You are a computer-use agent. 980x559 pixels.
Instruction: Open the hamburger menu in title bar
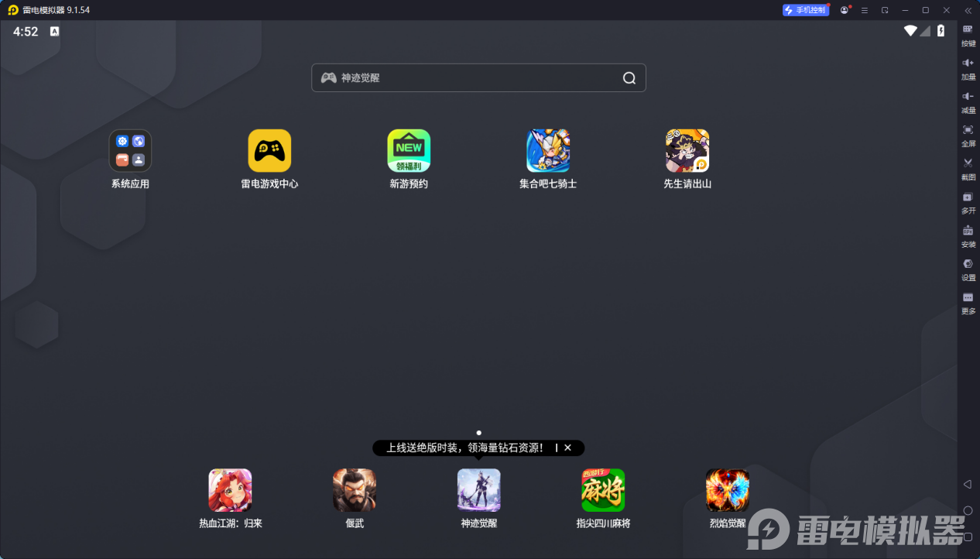[x=865, y=10]
